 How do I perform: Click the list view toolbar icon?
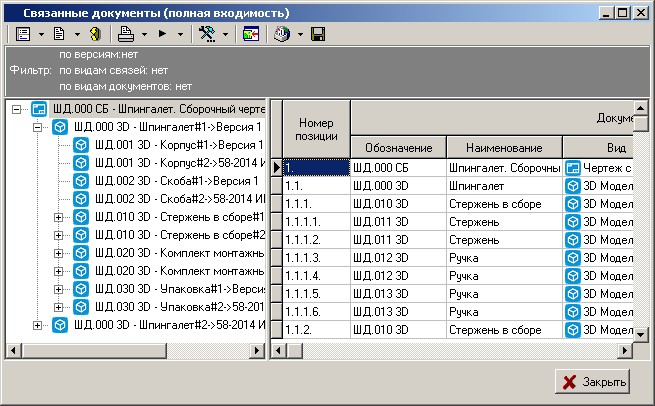click(23, 34)
